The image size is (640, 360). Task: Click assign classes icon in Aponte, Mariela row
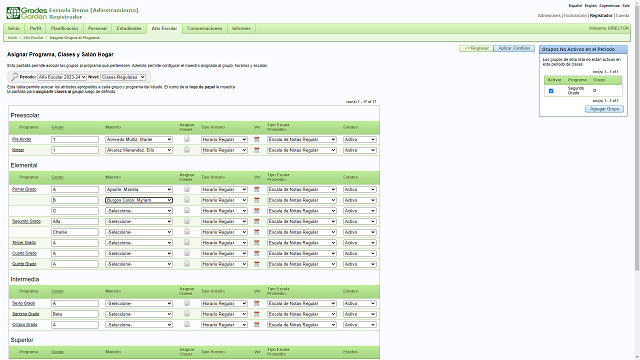(x=187, y=189)
